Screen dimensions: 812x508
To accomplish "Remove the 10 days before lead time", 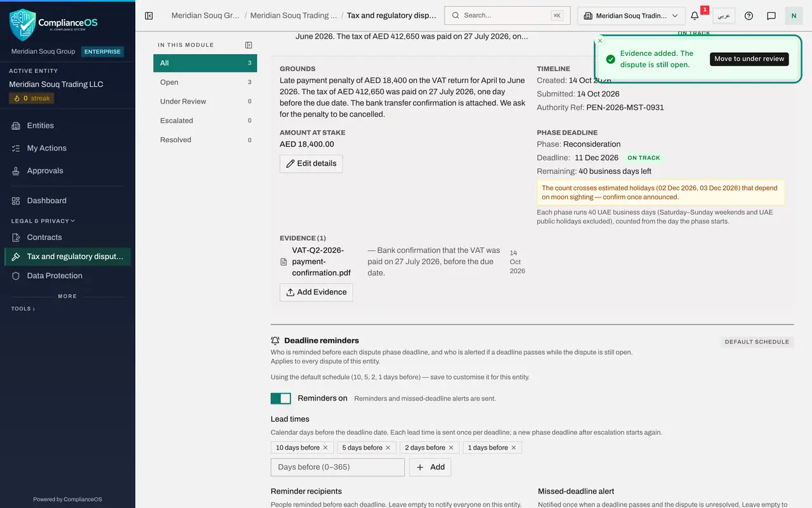I will point(325,448).
